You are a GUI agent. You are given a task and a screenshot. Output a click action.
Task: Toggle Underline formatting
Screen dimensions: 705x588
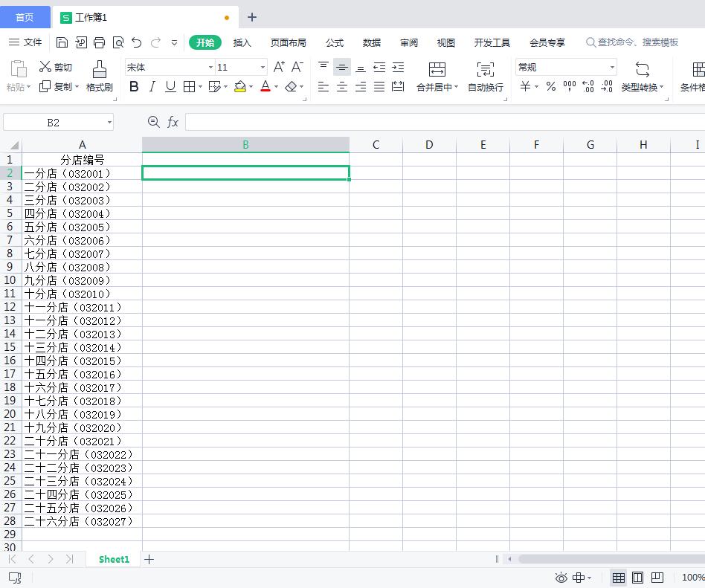170,86
